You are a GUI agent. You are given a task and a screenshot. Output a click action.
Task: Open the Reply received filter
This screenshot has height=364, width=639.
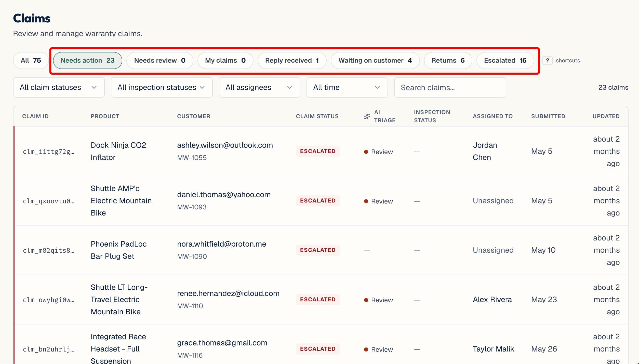coord(292,61)
